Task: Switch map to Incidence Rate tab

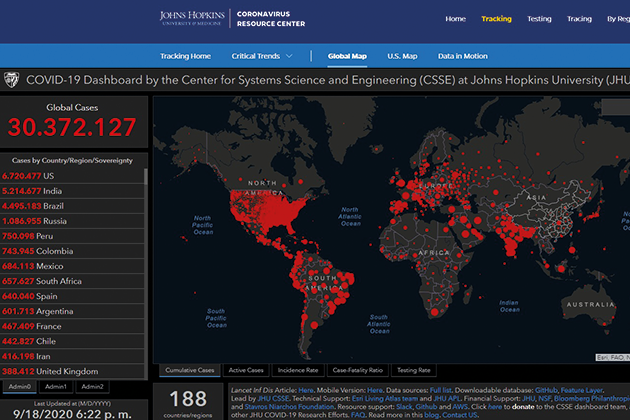Action: [299, 370]
